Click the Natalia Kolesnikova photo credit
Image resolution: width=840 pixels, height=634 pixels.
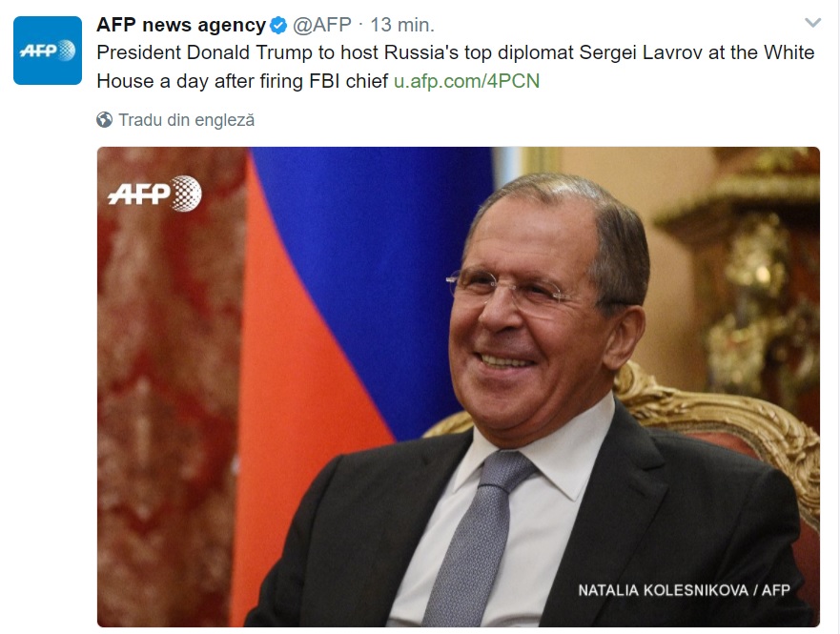684,590
